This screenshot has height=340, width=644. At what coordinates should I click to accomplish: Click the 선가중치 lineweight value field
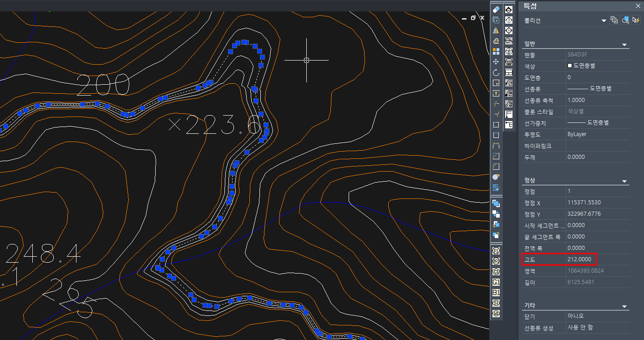pos(598,123)
